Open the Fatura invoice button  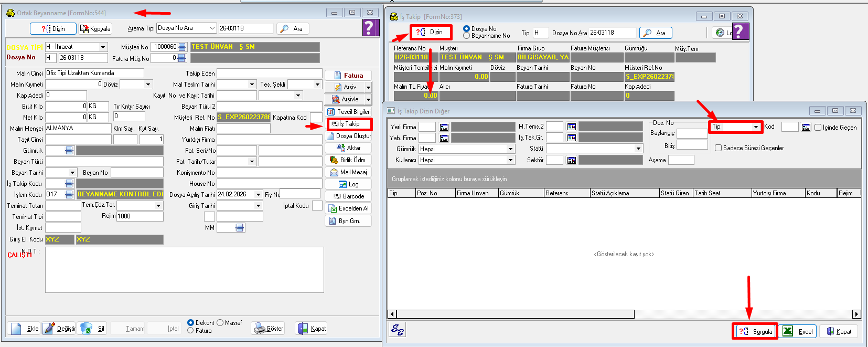coord(348,76)
